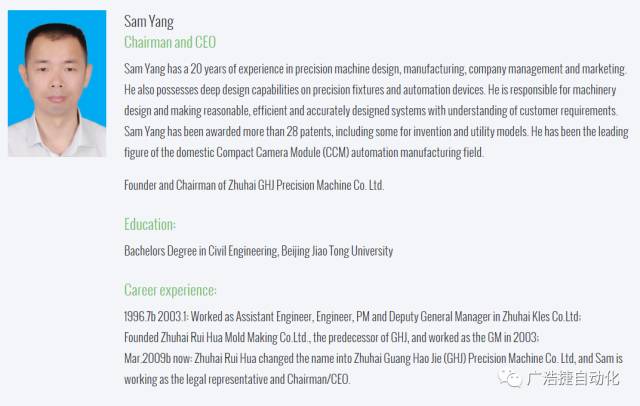The width and height of the screenshot is (640, 406).
Task: Click the Zhuhai Kles Co.Ltd text
Action: 541,317
